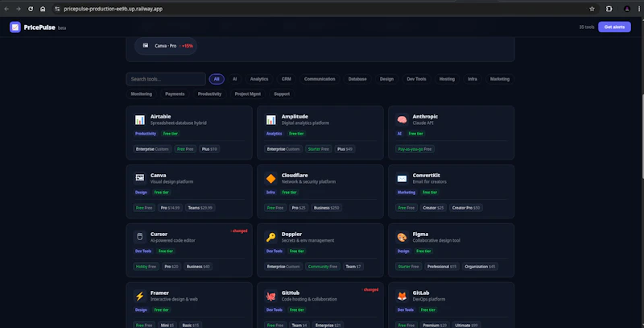The image size is (644, 328).
Task: Click Amplitude's Plus $49 plan badge
Action: 345,149
